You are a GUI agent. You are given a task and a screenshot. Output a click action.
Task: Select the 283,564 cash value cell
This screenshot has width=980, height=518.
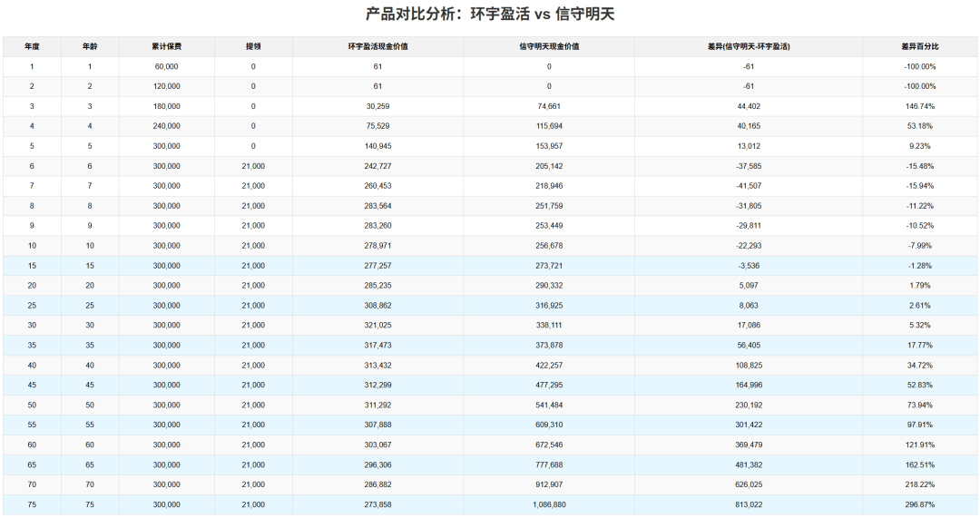point(377,206)
